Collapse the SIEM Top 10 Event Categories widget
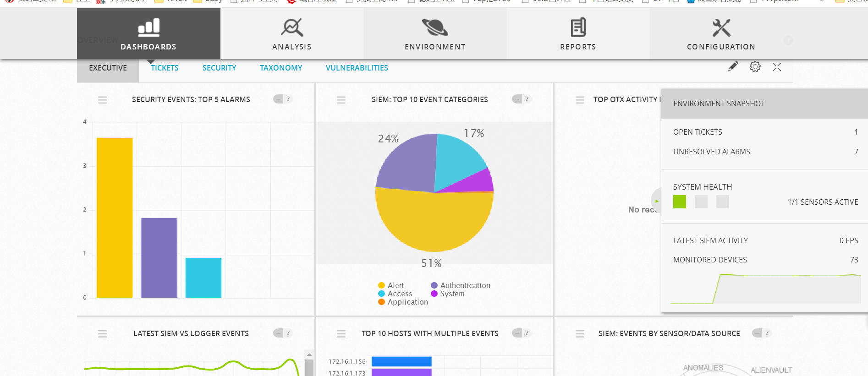 tap(517, 99)
